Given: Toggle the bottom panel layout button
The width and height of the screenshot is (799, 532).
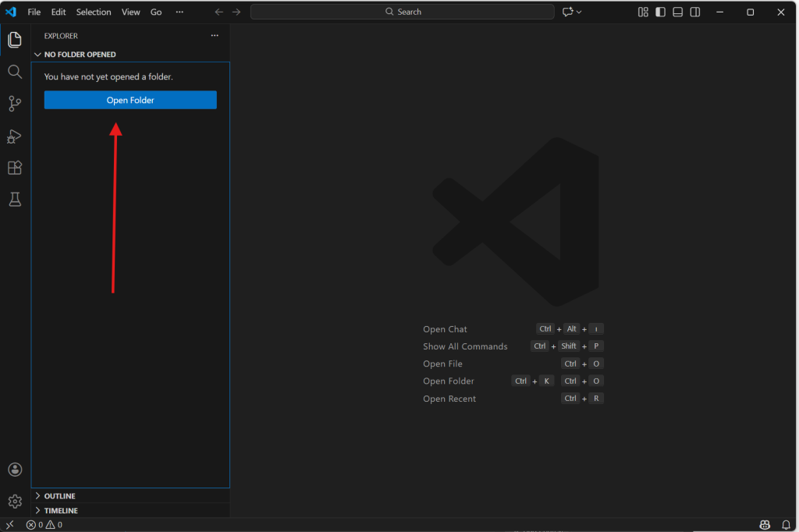Looking at the screenshot, I should 677,12.
